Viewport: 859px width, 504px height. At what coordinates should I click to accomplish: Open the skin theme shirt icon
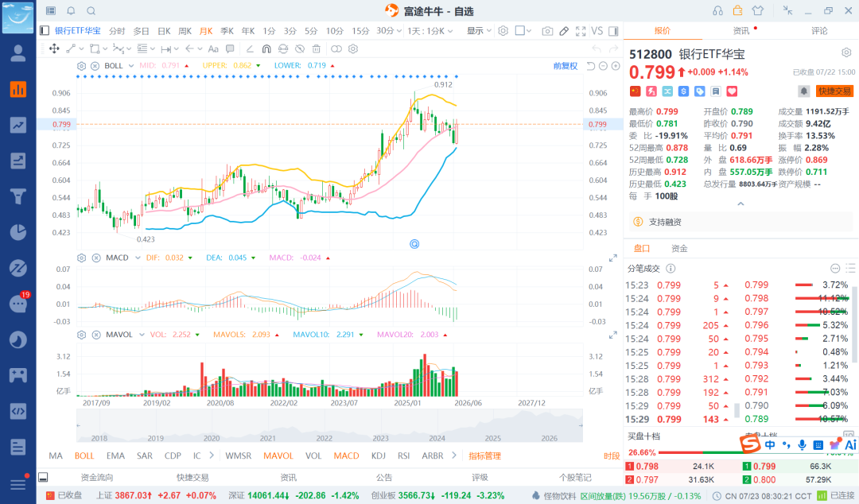[x=758, y=11]
